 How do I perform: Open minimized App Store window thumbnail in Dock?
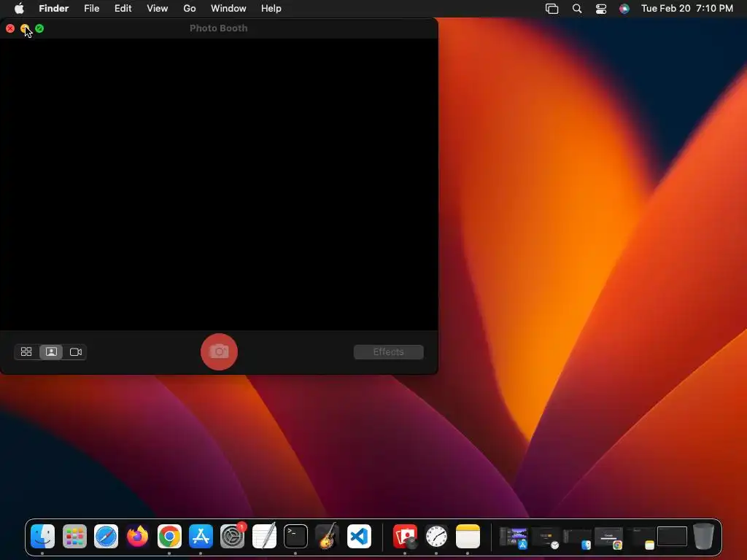514,537
